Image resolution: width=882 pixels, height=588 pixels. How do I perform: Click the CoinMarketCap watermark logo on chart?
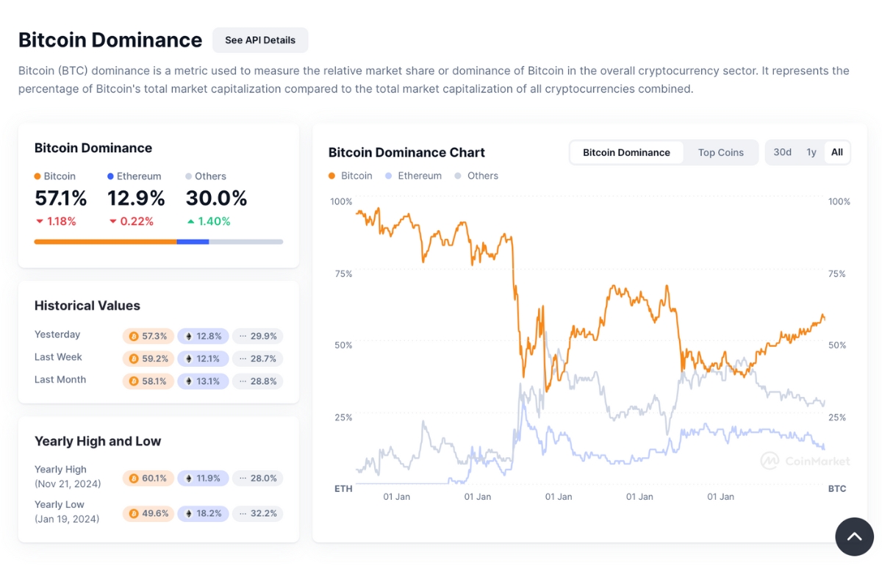770,461
